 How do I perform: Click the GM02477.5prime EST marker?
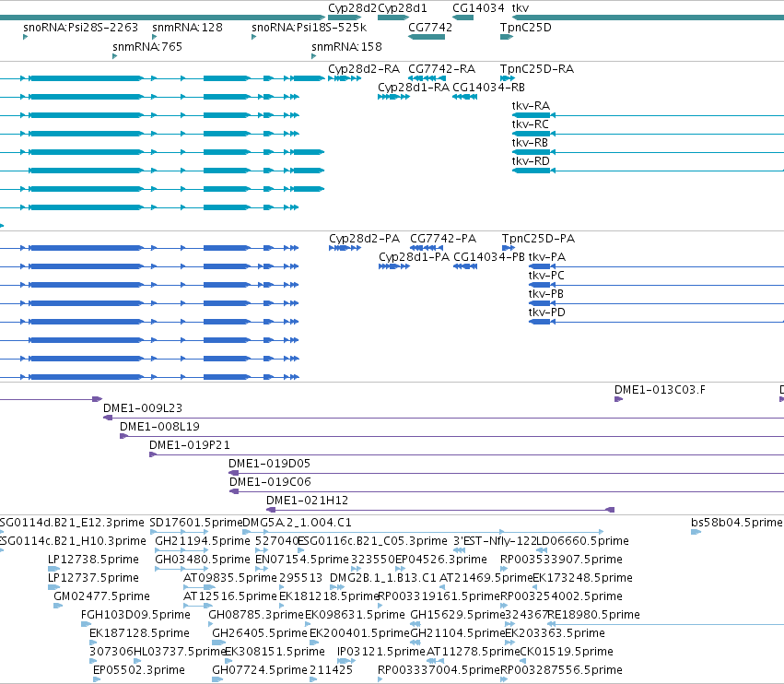pyautogui.click(x=58, y=606)
